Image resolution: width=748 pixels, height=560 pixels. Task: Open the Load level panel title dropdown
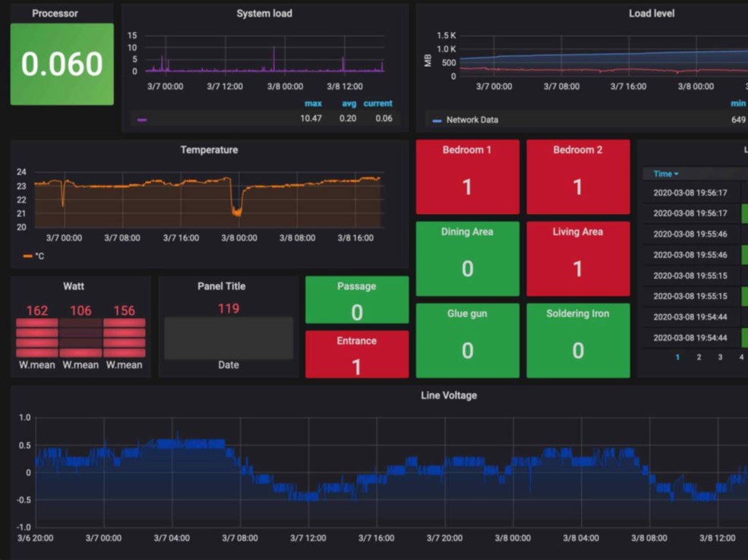(651, 14)
